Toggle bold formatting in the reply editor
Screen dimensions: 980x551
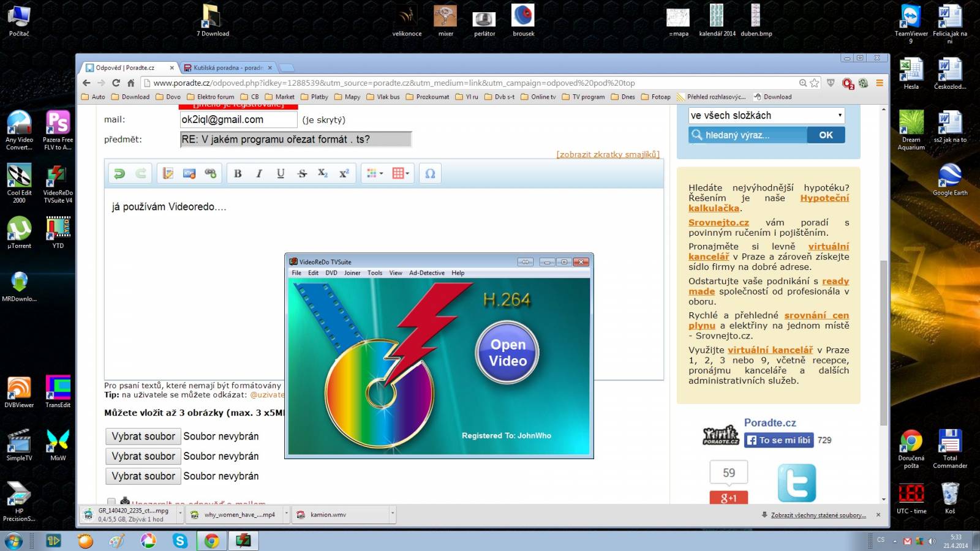click(238, 174)
